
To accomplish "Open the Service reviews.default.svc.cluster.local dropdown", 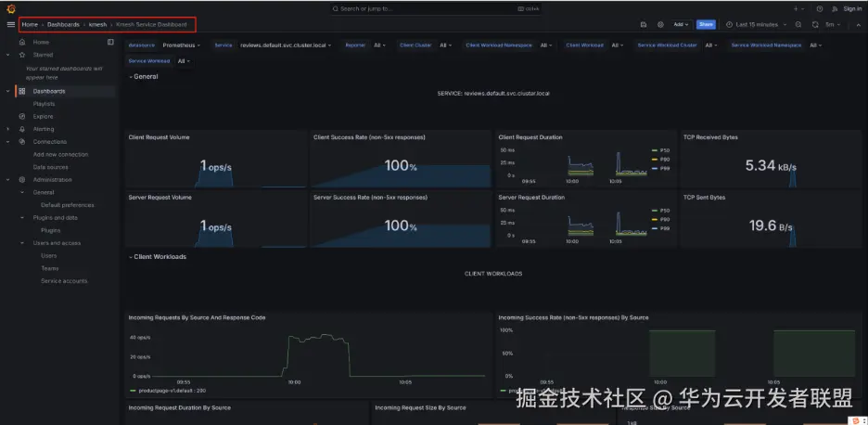I will [x=286, y=45].
